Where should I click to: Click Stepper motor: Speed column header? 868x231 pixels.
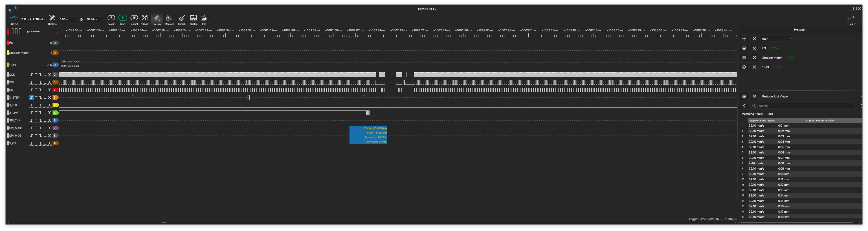point(762,121)
